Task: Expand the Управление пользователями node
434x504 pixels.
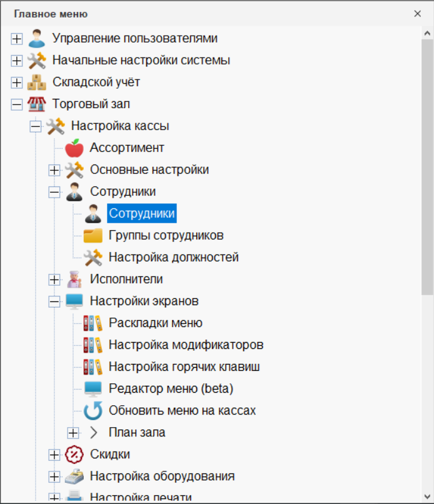Action: (x=17, y=39)
